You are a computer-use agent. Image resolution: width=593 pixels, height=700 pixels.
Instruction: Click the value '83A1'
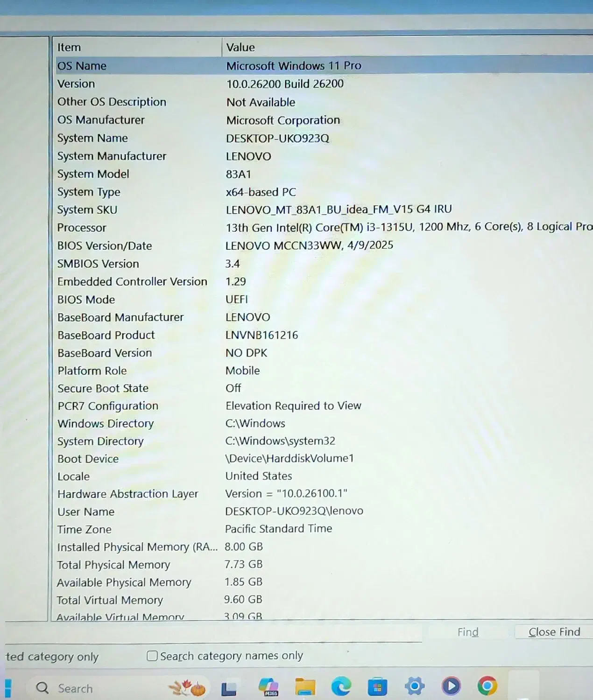tap(239, 174)
